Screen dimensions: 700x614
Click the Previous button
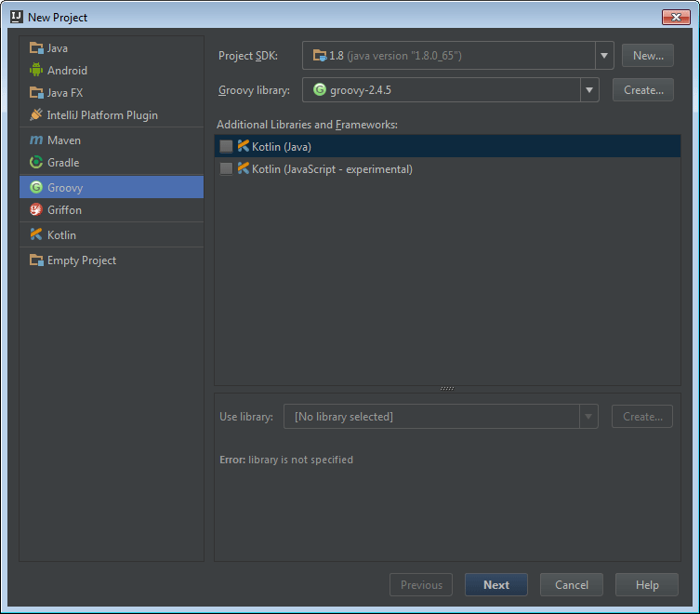[x=421, y=585]
